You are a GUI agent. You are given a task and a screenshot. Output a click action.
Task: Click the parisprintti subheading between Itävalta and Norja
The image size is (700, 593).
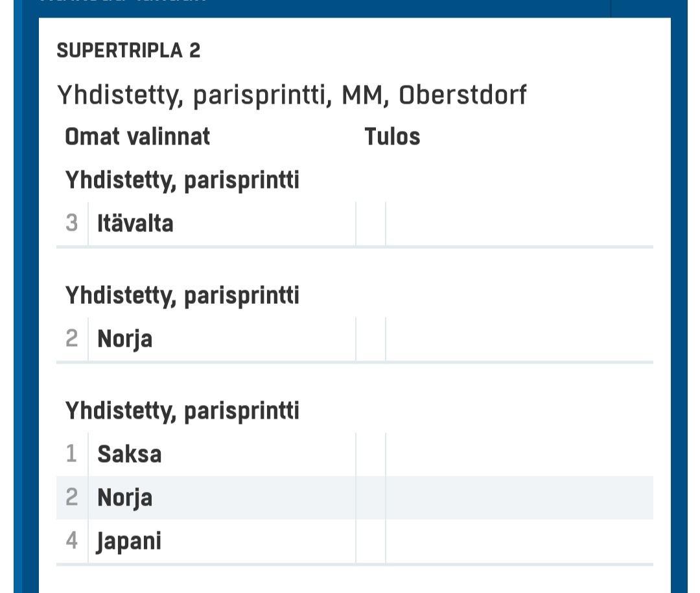click(182, 296)
